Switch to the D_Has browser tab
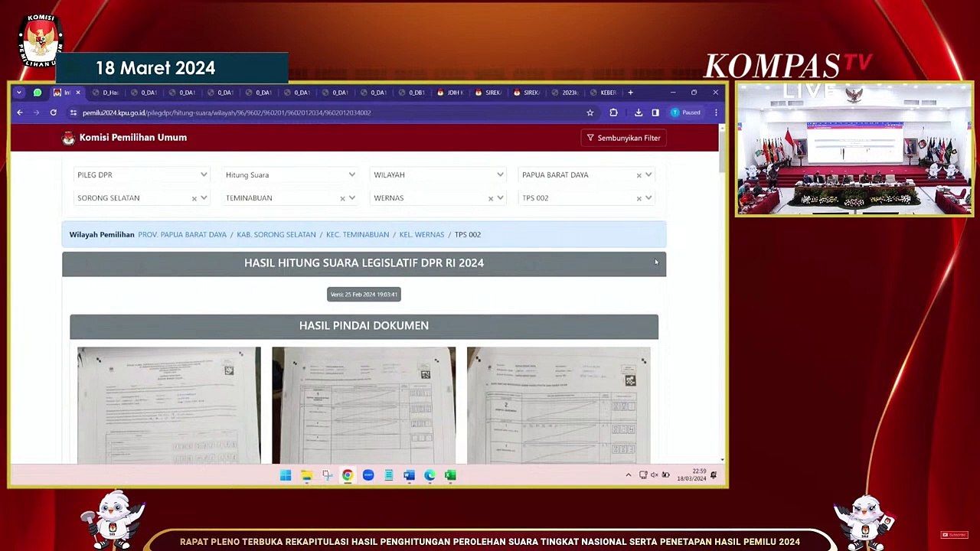This screenshot has width=980, height=551. coord(106,93)
